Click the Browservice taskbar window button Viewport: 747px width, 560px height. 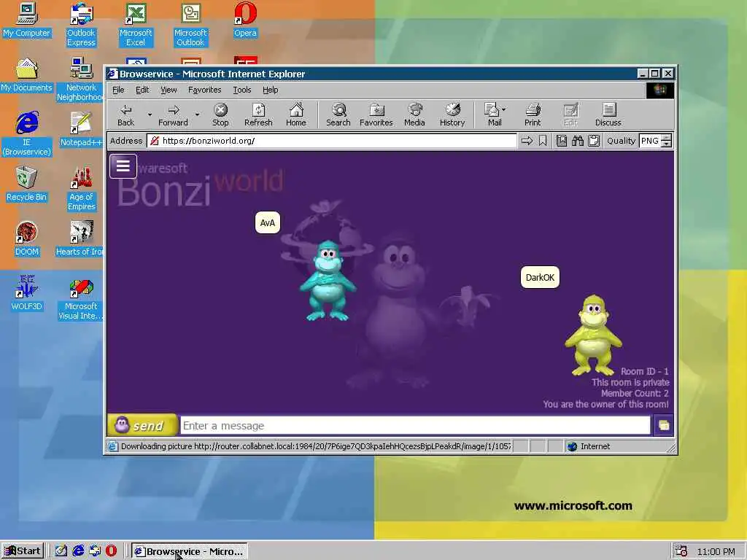(190, 551)
